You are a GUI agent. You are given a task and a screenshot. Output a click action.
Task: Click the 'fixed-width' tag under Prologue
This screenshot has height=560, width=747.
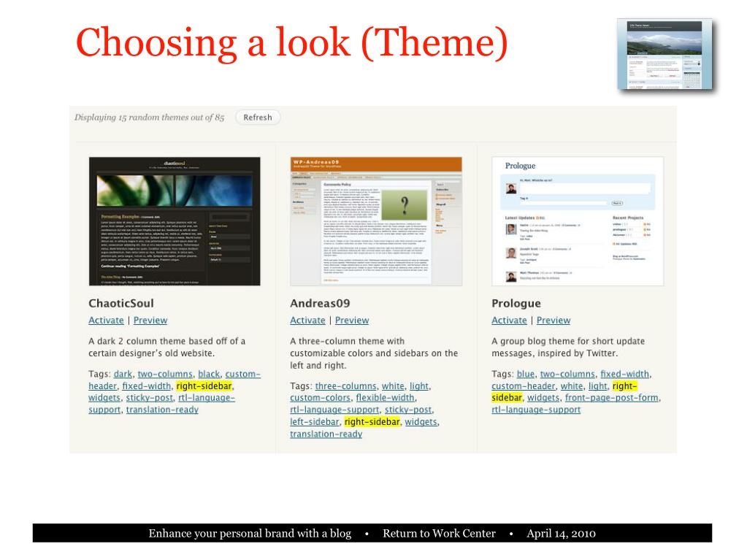click(x=624, y=375)
